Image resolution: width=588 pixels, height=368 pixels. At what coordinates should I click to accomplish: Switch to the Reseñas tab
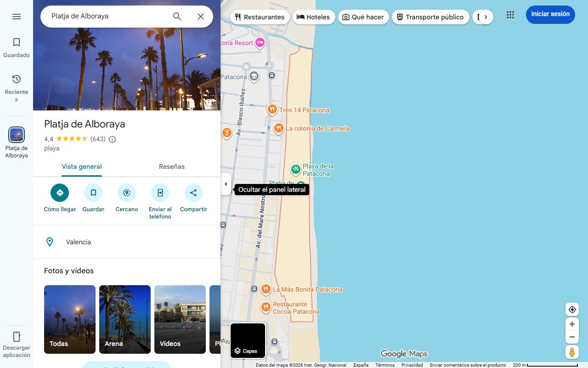(172, 167)
